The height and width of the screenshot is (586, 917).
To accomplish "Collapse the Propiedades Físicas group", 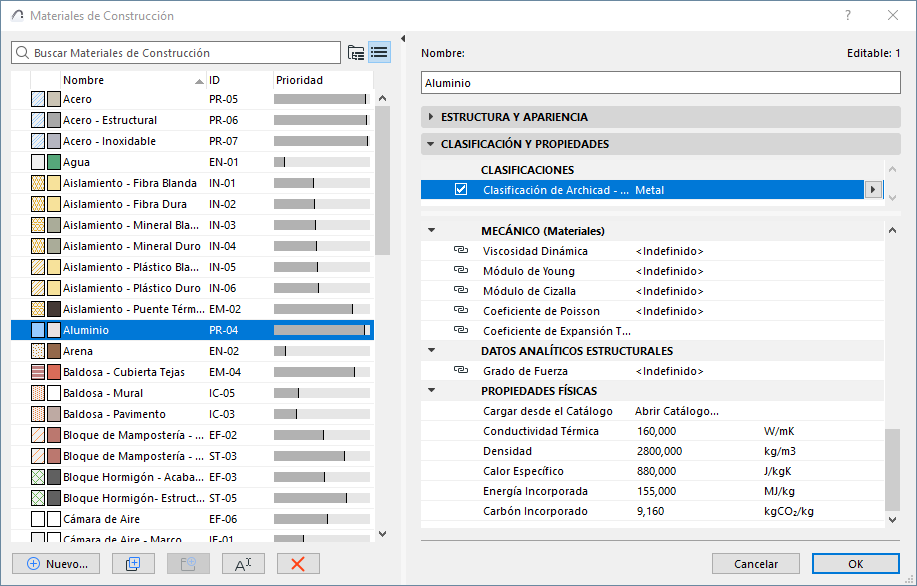I will point(431,391).
